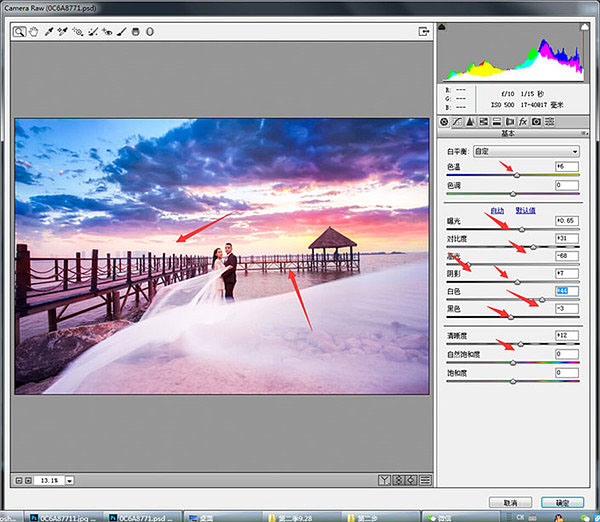Click the 色温 temperature value field
This screenshot has height=522, width=600.
click(x=567, y=166)
